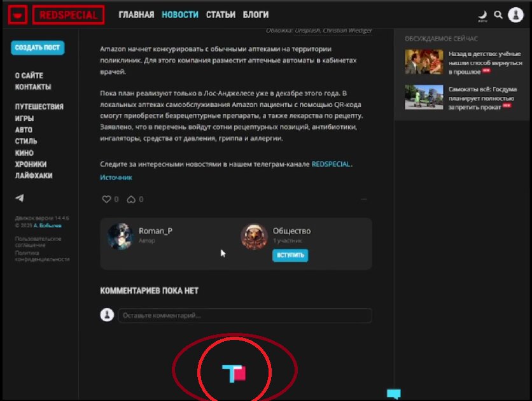Click the Telegram icon in sidebar
This screenshot has height=401, width=532.
pos(20,198)
